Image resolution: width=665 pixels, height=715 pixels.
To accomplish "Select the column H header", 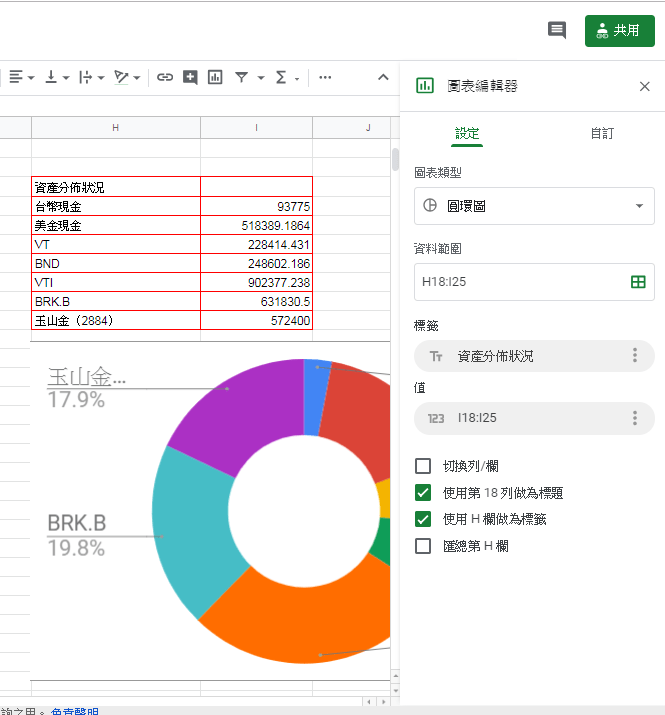I will coord(116,128).
